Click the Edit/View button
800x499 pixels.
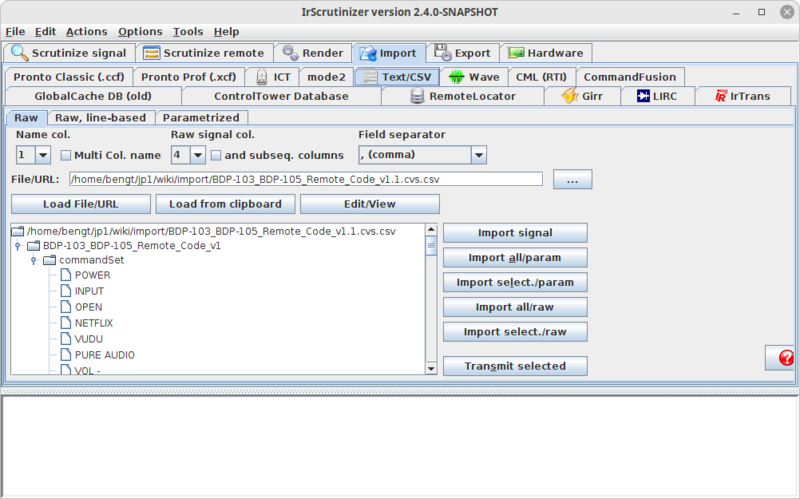(x=370, y=204)
